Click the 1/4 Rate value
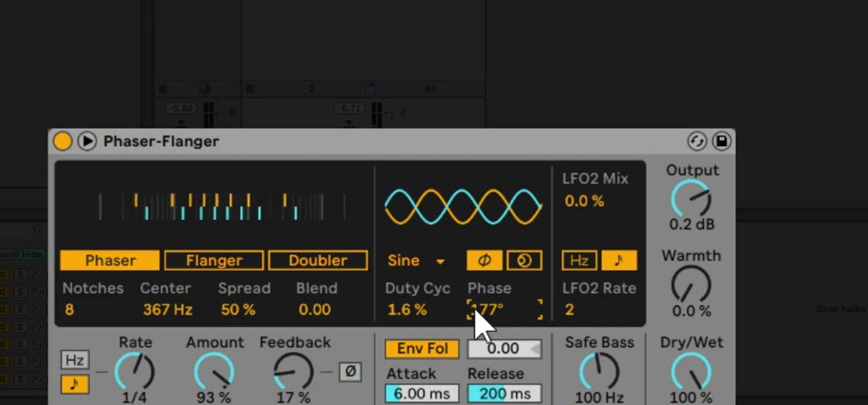This screenshot has width=868, height=405. click(x=135, y=397)
